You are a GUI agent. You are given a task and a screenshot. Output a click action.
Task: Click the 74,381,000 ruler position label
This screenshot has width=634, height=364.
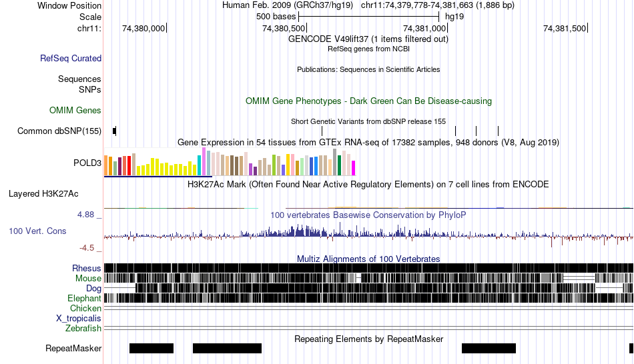pyautogui.click(x=424, y=28)
